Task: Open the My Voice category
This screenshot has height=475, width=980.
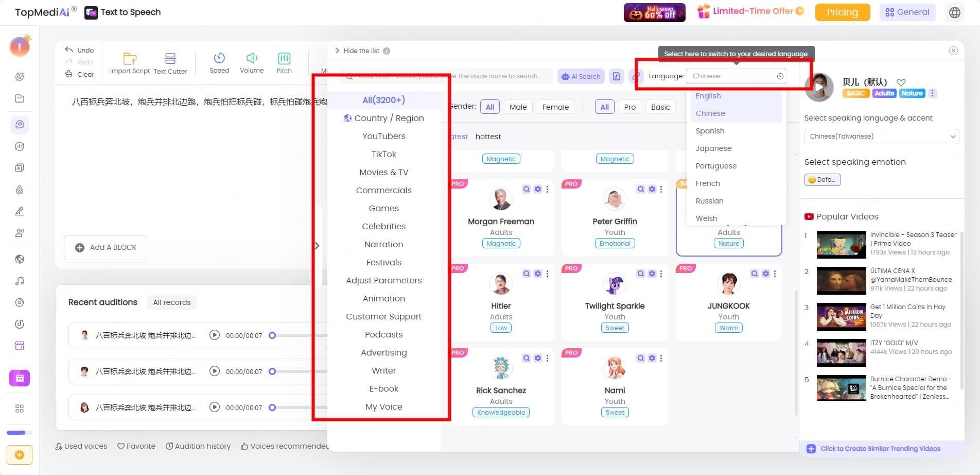Action: click(384, 406)
